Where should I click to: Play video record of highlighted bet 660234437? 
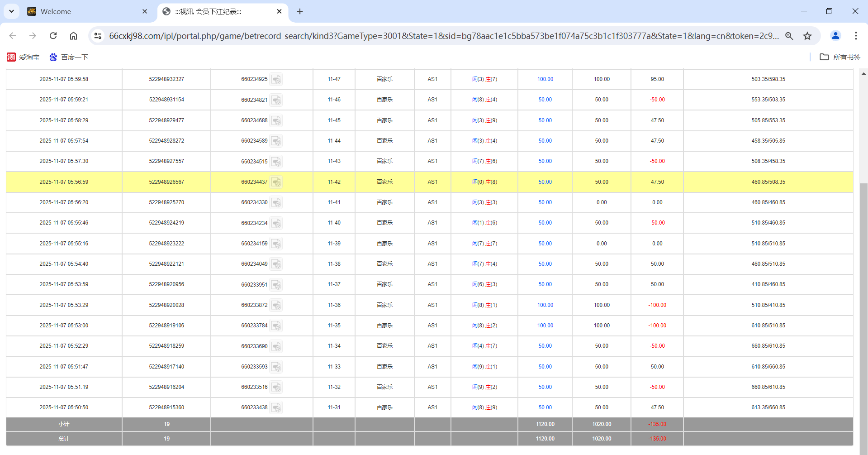[276, 182]
